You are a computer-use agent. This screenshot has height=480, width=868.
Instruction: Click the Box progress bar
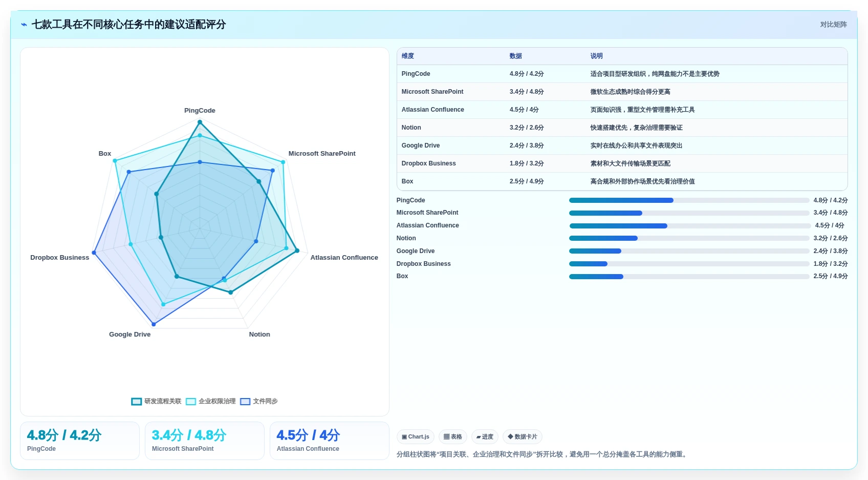coord(689,277)
